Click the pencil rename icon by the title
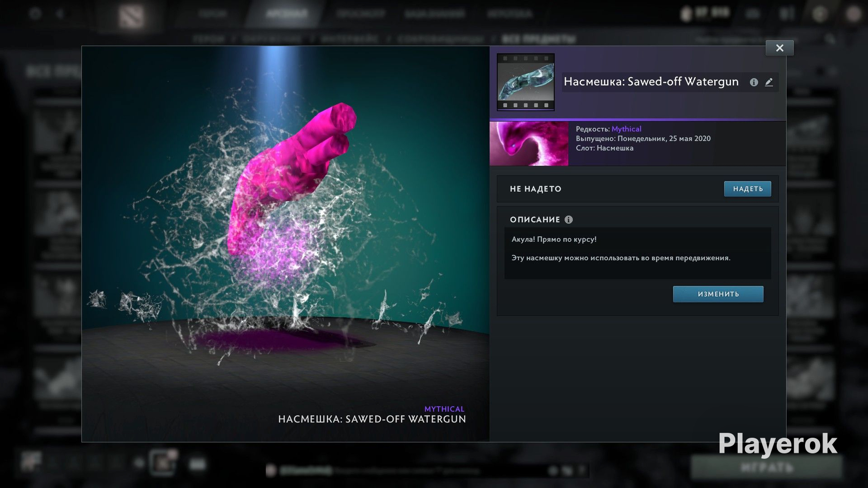Viewport: 868px width, 488px height. click(769, 82)
